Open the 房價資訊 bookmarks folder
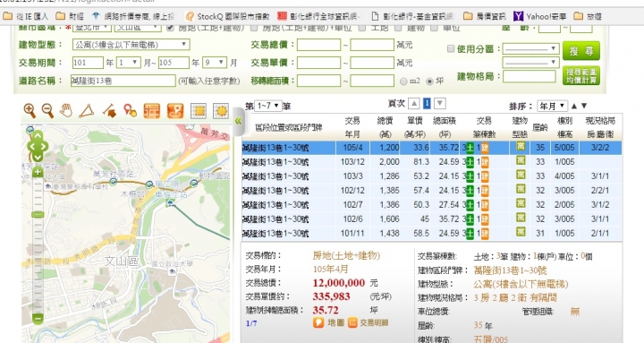 click(485, 16)
